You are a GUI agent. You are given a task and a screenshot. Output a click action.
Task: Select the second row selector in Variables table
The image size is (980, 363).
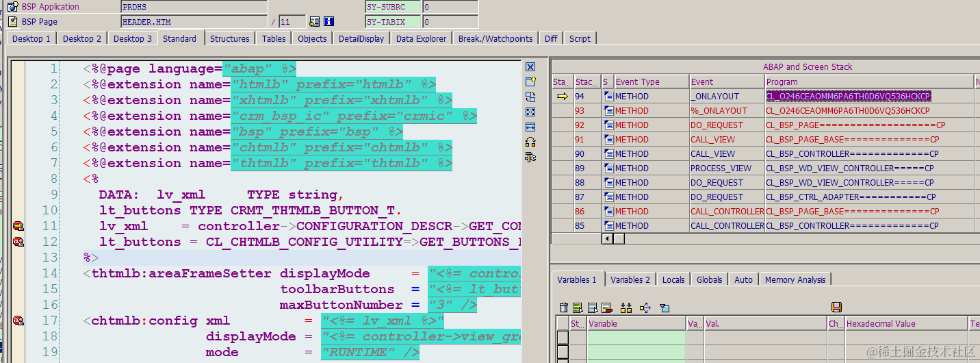[x=563, y=352]
